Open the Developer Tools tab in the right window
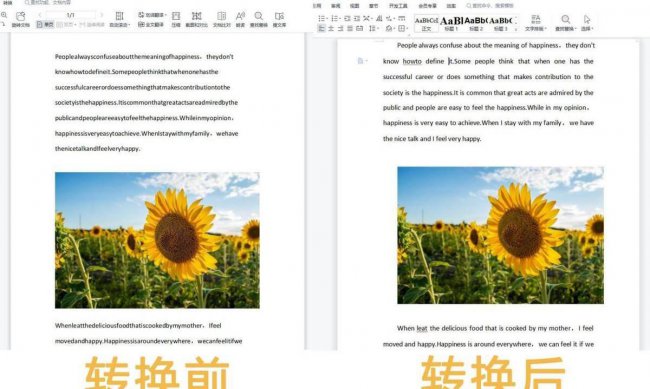This screenshot has width=650, height=389. click(x=398, y=6)
